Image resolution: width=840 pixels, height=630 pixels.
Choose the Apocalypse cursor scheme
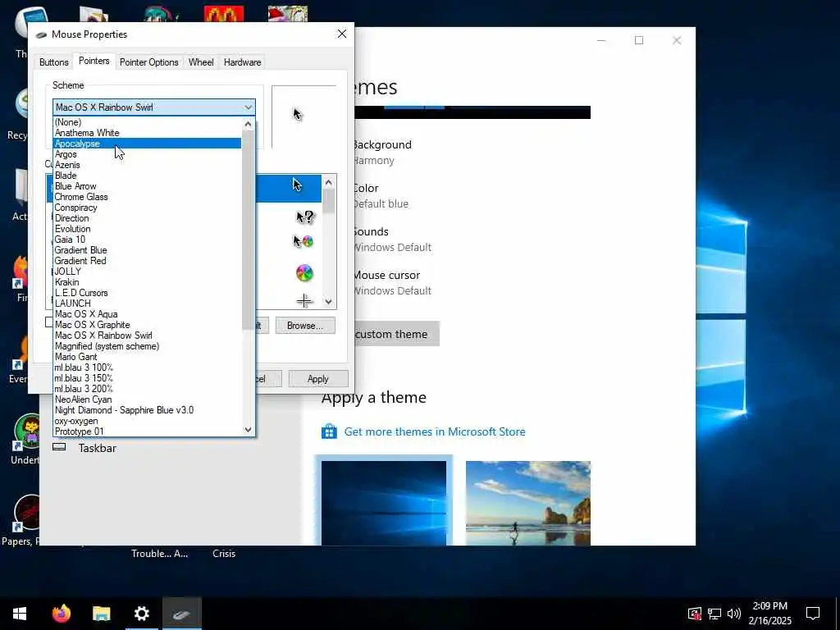(148, 144)
